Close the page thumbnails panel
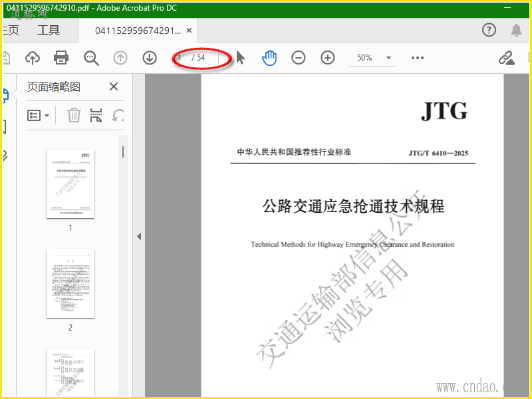Image resolution: width=532 pixels, height=399 pixels. [x=114, y=86]
